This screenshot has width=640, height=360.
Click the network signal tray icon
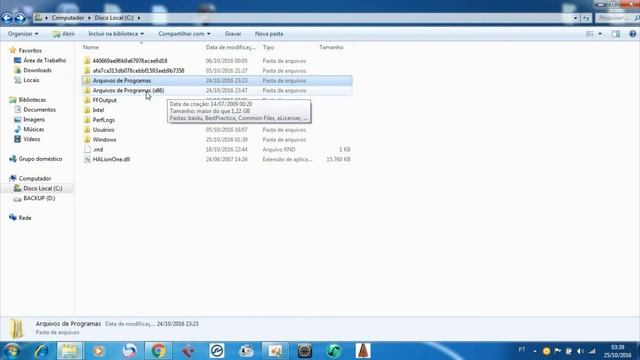pyautogui.click(x=592, y=351)
